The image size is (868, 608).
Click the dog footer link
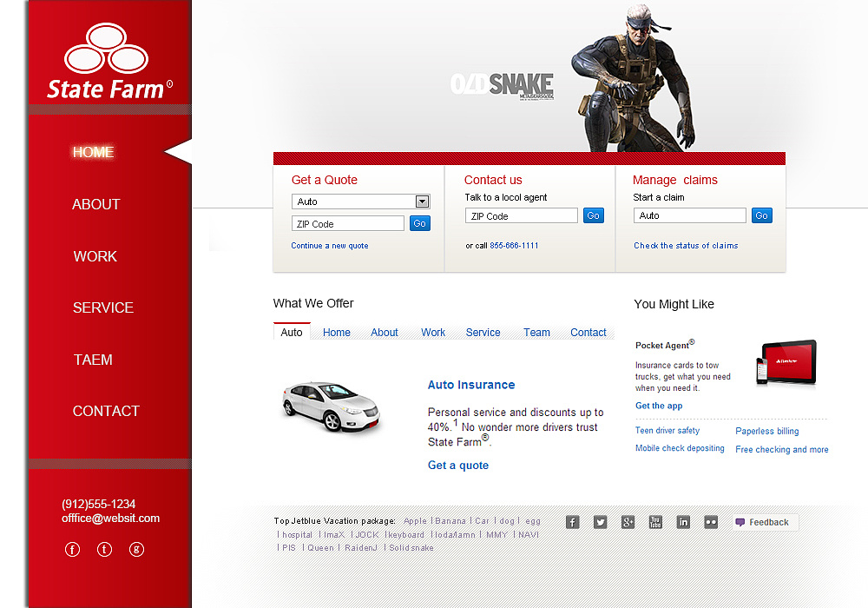pos(507,521)
